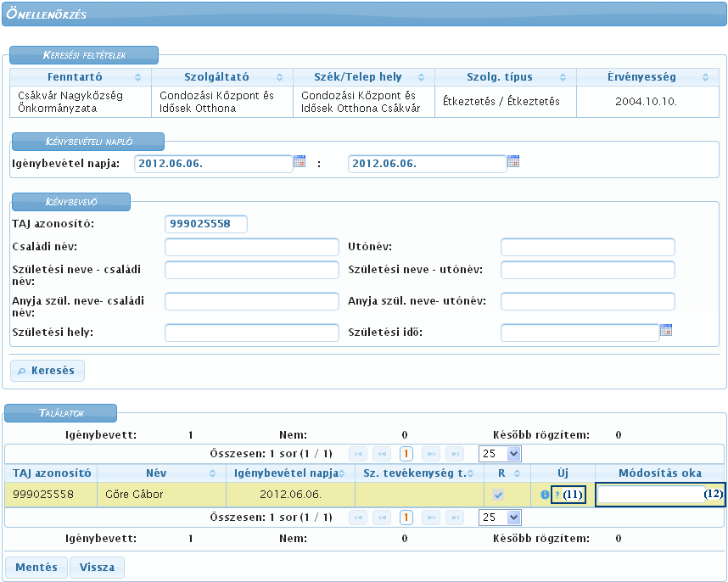The width and height of the screenshot is (728, 582).
Task: Click the Igénybevevő section header
Action: 71,202
